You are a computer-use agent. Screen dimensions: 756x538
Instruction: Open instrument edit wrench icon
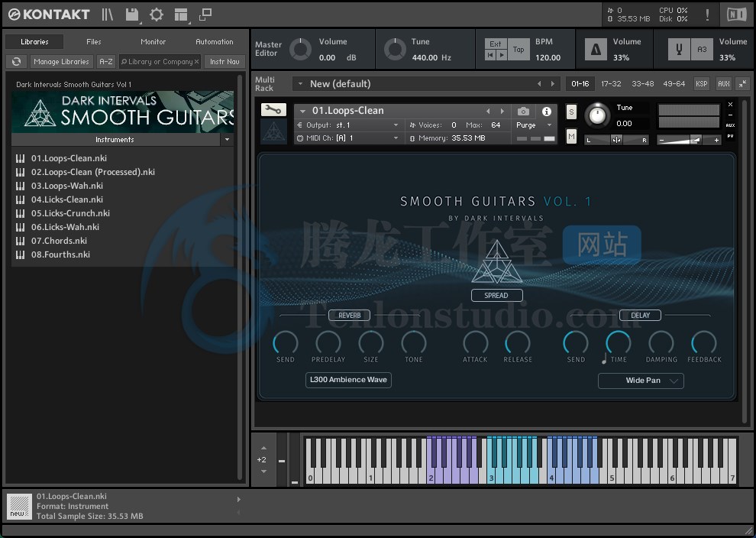point(273,110)
